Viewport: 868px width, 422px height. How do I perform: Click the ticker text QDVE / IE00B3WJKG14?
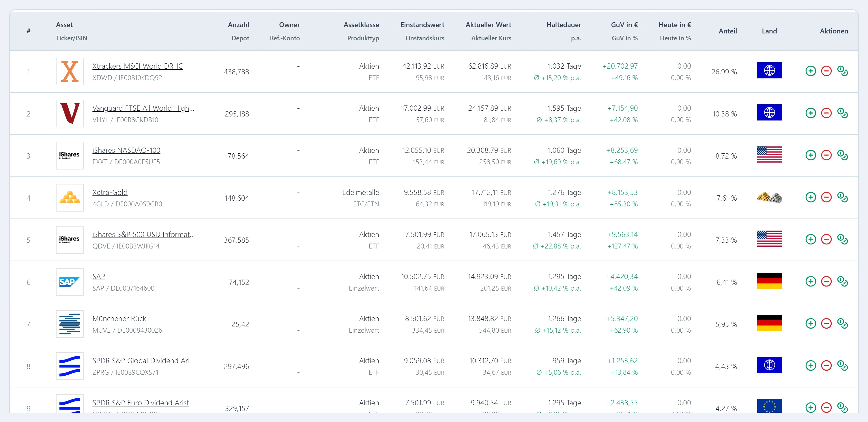(x=126, y=246)
